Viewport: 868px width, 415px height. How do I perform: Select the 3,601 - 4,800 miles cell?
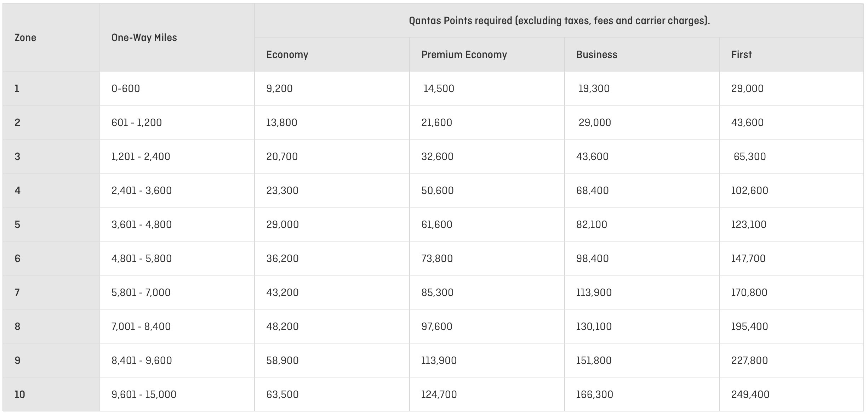coord(177,224)
